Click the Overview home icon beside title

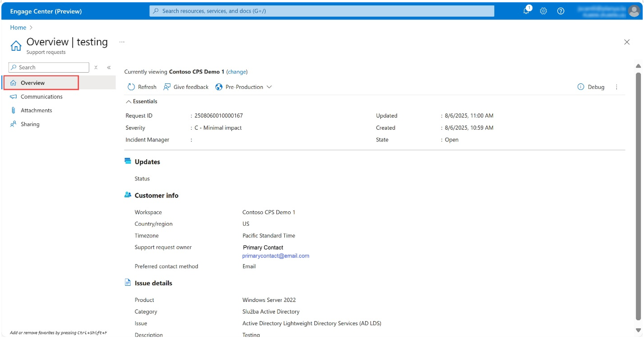pyautogui.click(x=16, y=46)
